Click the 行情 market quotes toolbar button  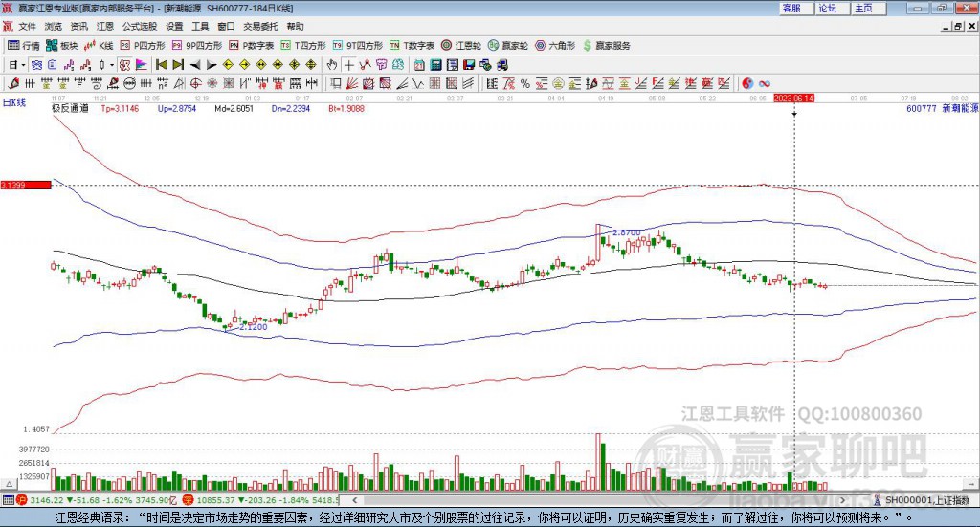pyautogui.click(x=24, y=45)
